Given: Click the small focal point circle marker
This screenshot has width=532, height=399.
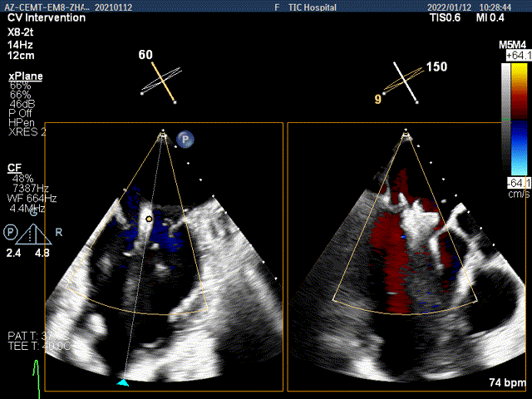Looking at the screenshot, I should click(148, 219).
